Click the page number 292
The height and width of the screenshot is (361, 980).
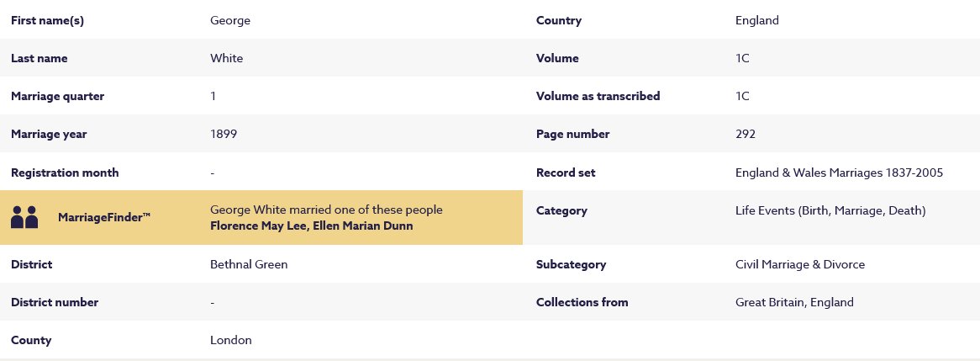(746, 134)
